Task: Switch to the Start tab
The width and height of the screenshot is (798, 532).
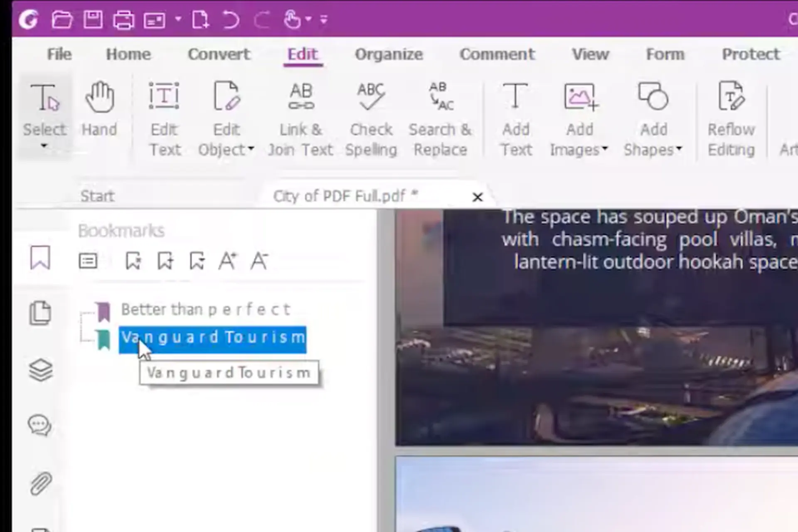Action: pos(97,196)
